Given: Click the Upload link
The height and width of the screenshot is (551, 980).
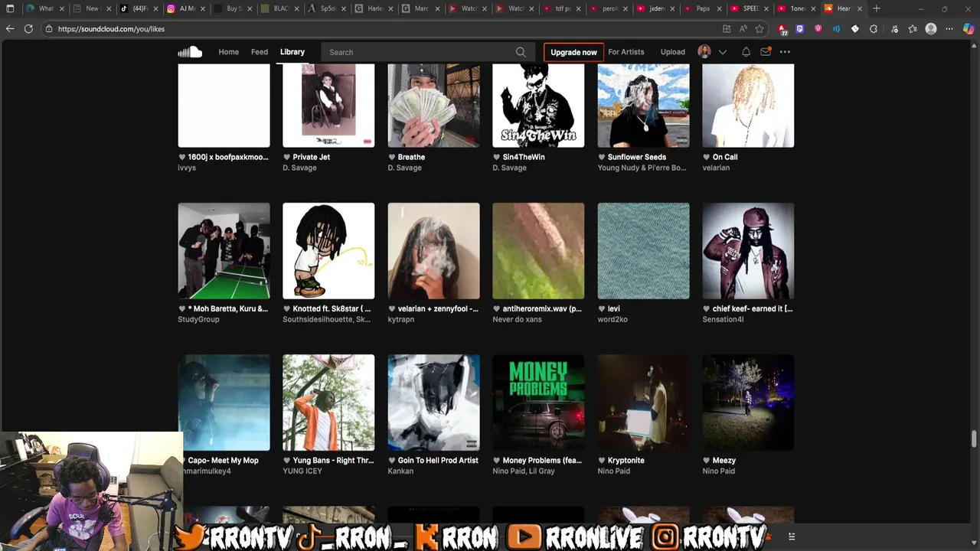Looking at the screenshot, I should tap(673, 52).
